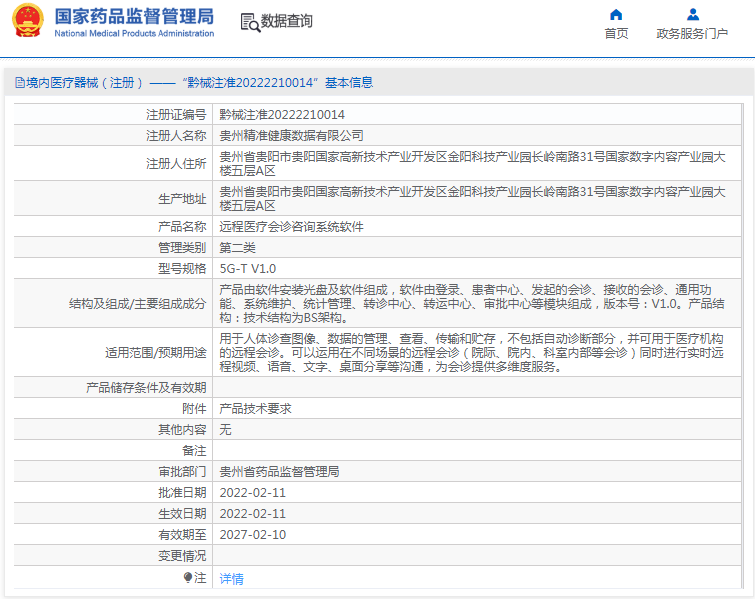Click the document icon before 境内医疗器械
755x599 pixels.
[x=20, y=83]
